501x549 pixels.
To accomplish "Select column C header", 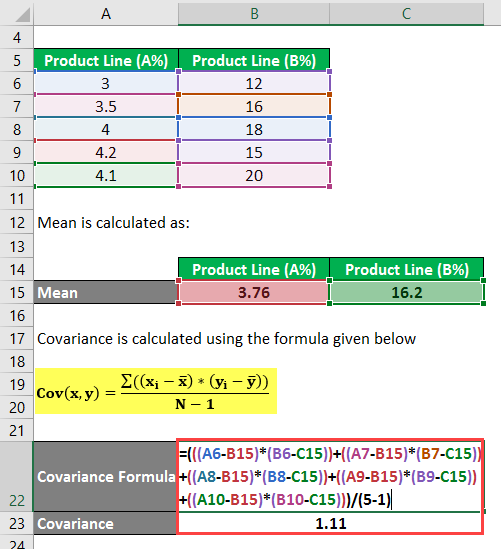I will coord(406,14).
